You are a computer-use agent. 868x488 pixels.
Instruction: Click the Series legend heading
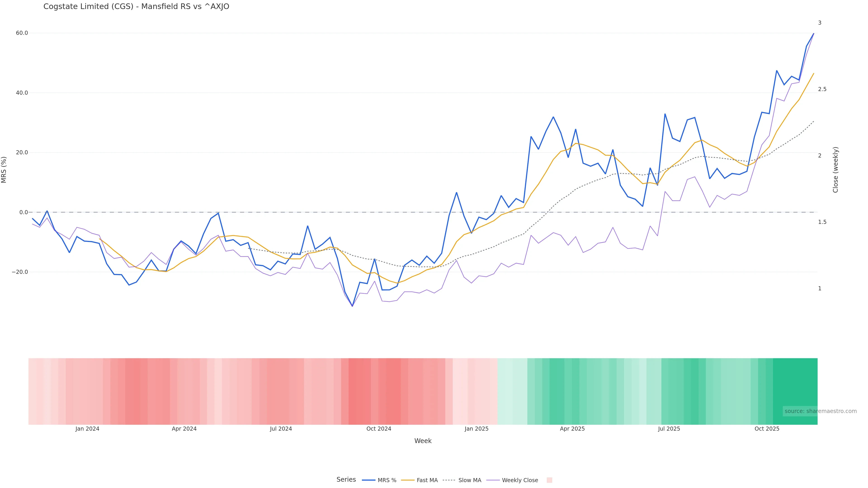[x=346, y=479]
